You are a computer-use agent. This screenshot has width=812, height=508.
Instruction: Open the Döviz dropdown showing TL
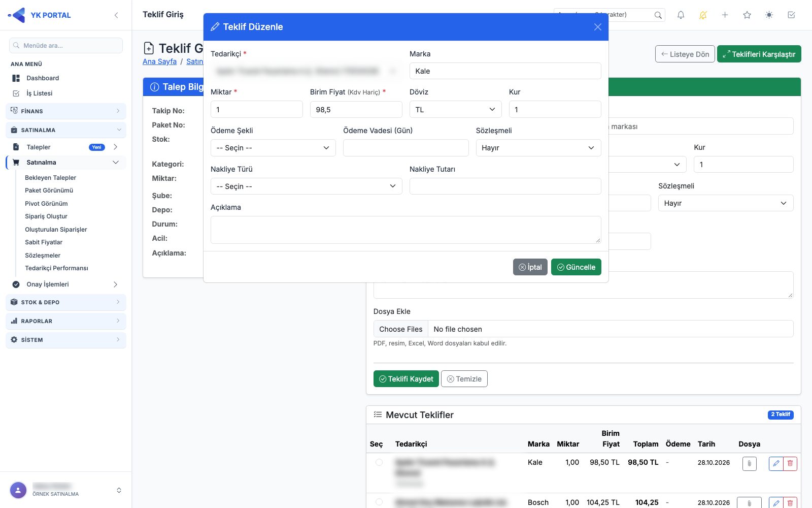456,110
